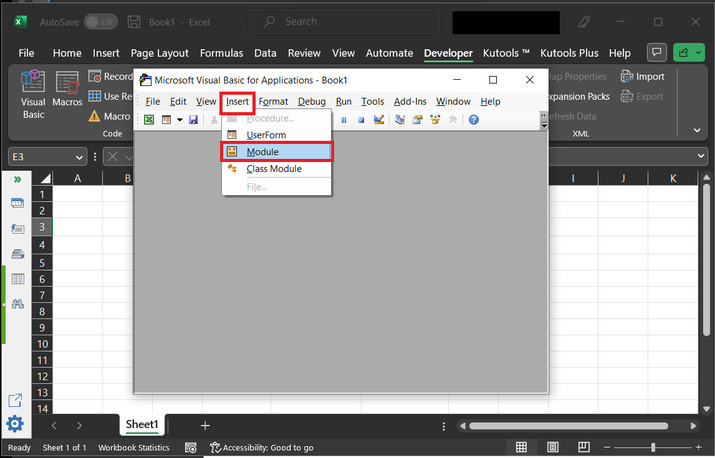This screenshot has height=458, width=715.
Task: Expand Kutools navigation pane with double arrows
Action: coord(17,179)
